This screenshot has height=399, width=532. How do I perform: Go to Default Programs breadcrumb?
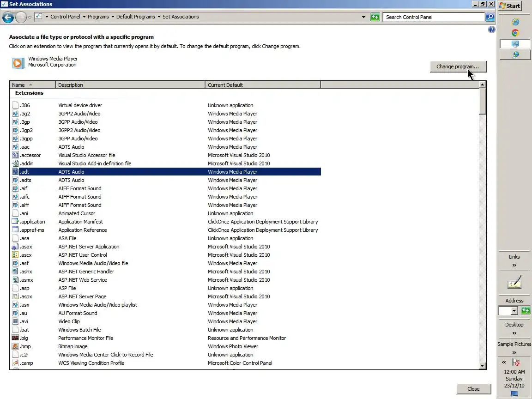(135, 17)
